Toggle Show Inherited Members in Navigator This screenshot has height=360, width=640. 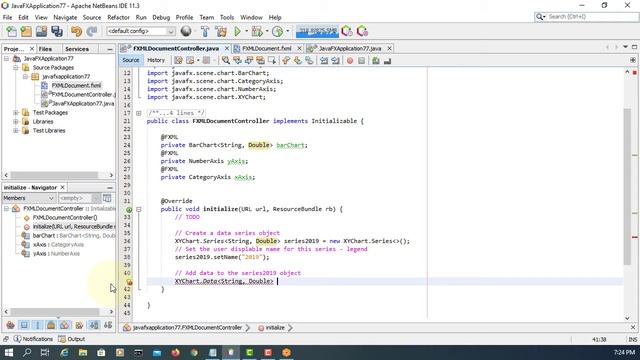point(11,325)
